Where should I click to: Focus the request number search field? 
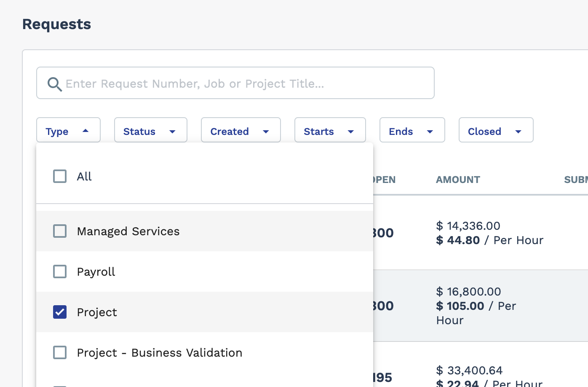click(x=235, y=83)
